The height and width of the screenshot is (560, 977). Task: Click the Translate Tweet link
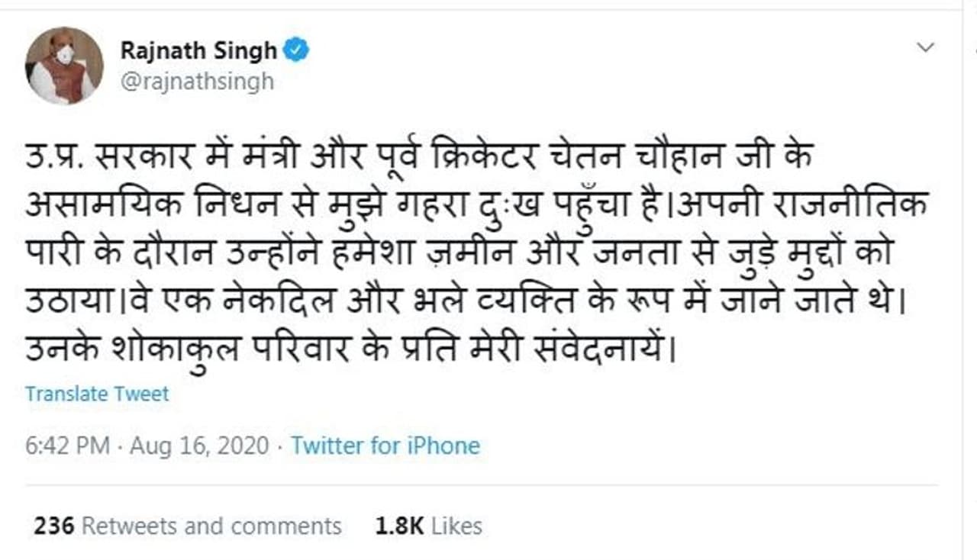point(97,394)
